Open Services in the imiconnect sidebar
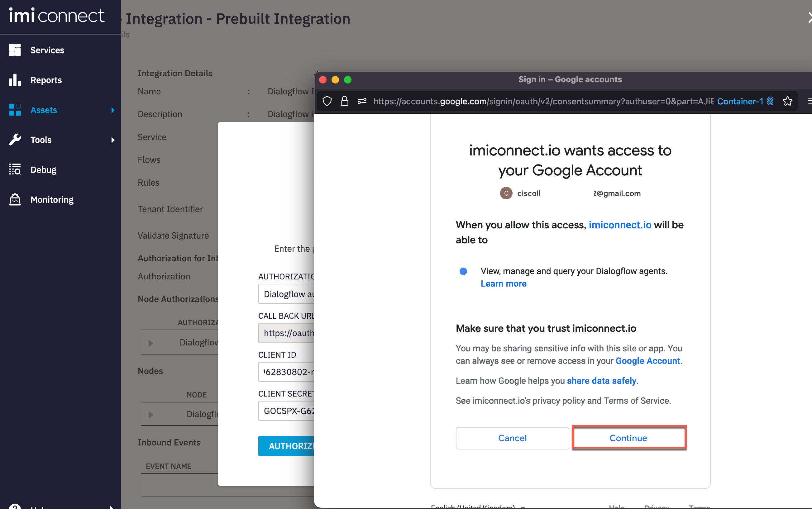The width and height of the screenshot is (812, 509). pyautogui.click(x=47, y=50)
